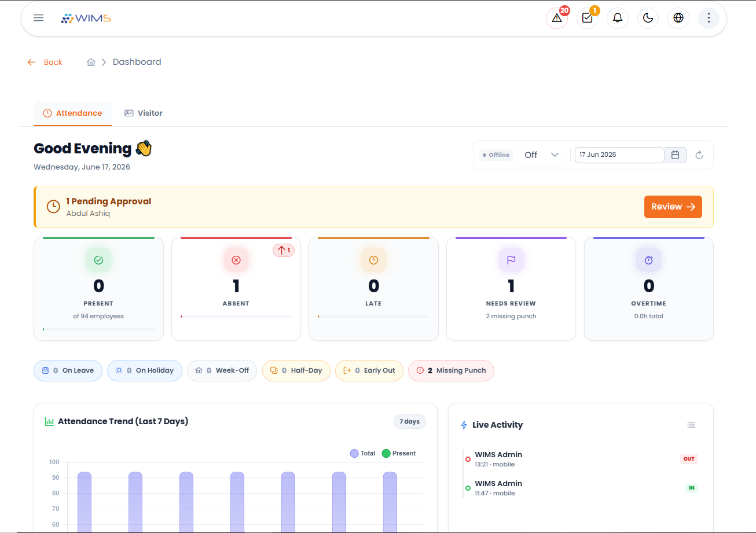Viewport: 756px width, 533px height.
Task: Open the hamburger navigation menu
Action: (39, 18)
